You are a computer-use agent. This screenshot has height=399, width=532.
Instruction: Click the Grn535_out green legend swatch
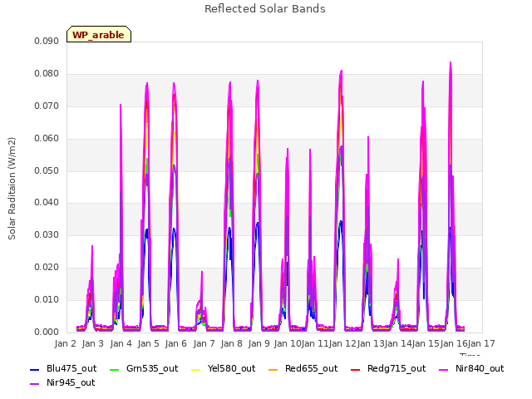click(115, 369)
